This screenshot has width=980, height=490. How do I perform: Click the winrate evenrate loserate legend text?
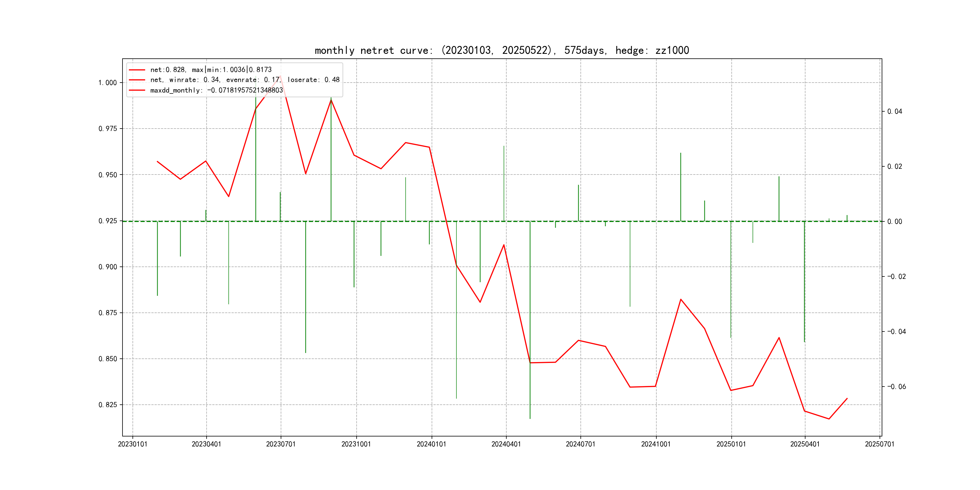click(245, 80)
